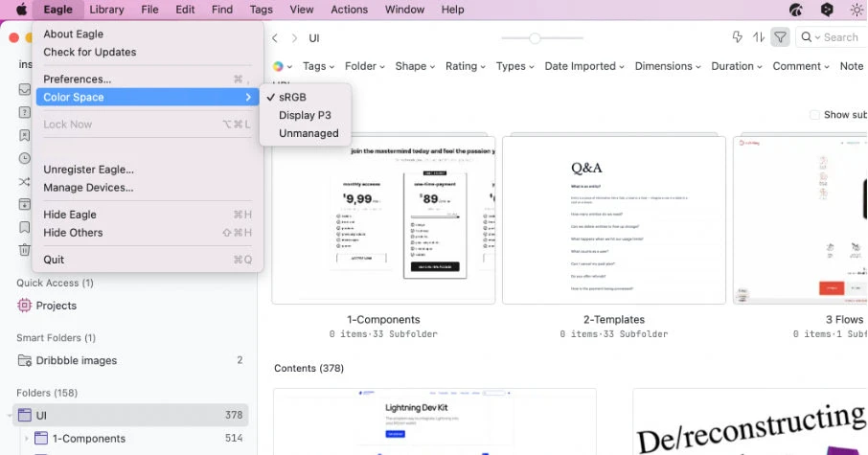This screenshot has height=455, width=868.
Task: Click the lightning bolt icon in toolbar
Action: (x=737, y=37)
